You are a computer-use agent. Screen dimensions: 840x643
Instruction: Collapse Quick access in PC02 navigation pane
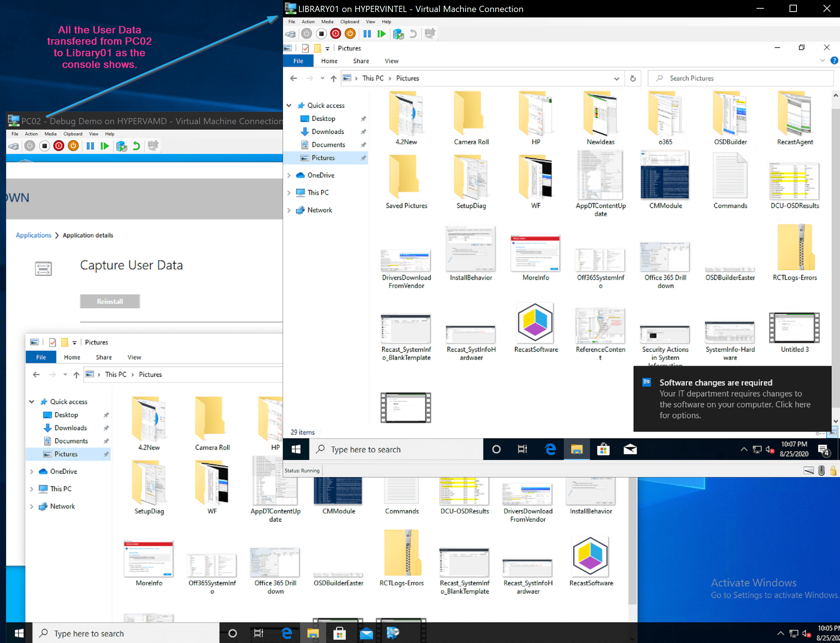32,402
